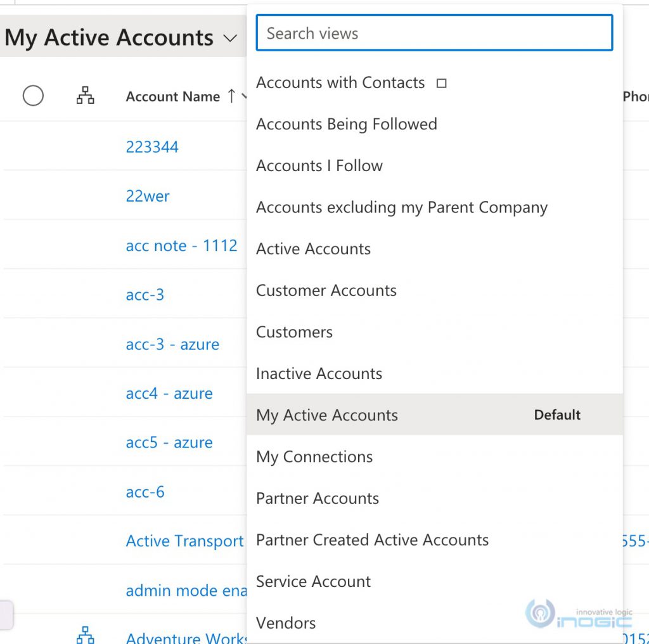Click the hierarchy icon in the grid header
Viewport: 649px width, 644px height.
86,95
